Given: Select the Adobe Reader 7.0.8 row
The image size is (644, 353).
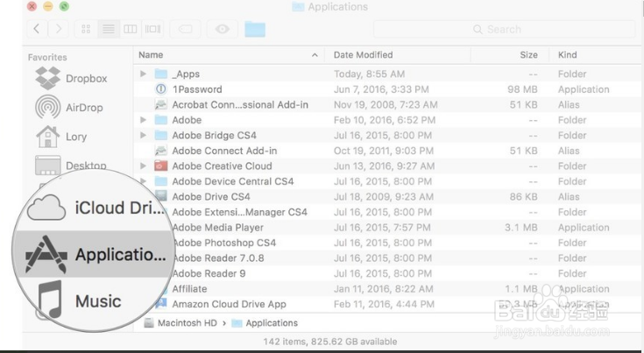Looking at the screenshot, I should (387, 258).
